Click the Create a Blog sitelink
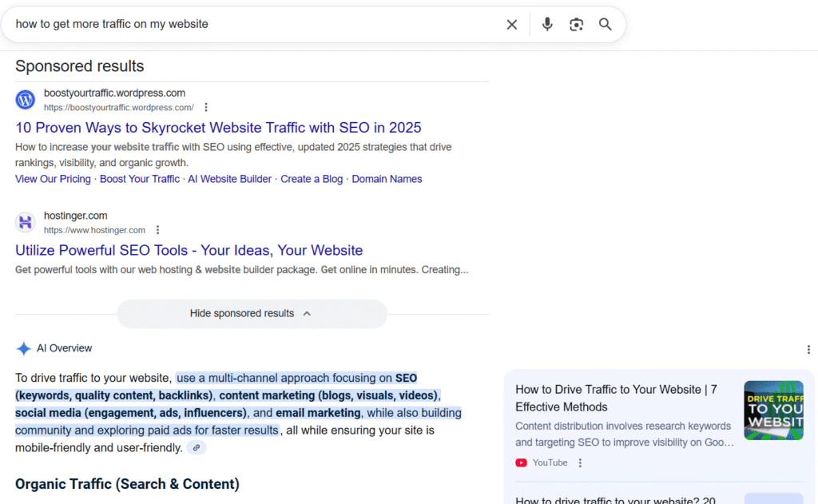The height and width of the screenshot is (504, 818). [311, 179]
